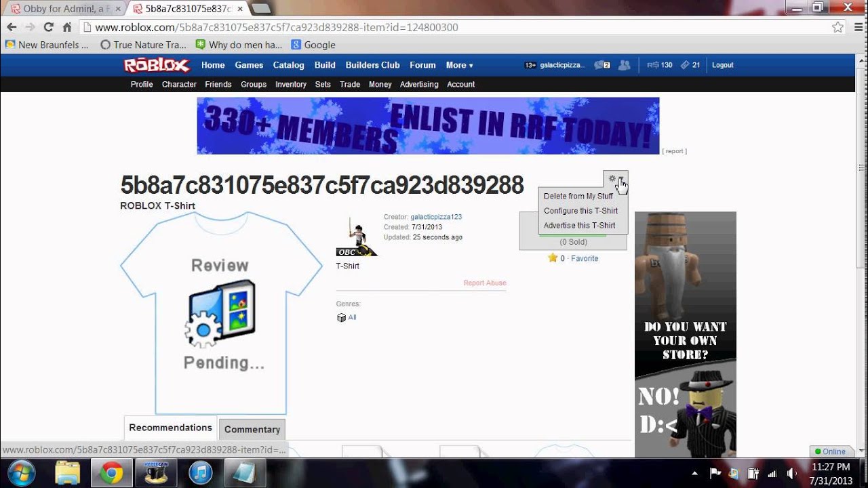The width and height of the screenshot is (868, 488).
Task: Open New Braunfels bookmark
Action: click(x=47, y=45)
